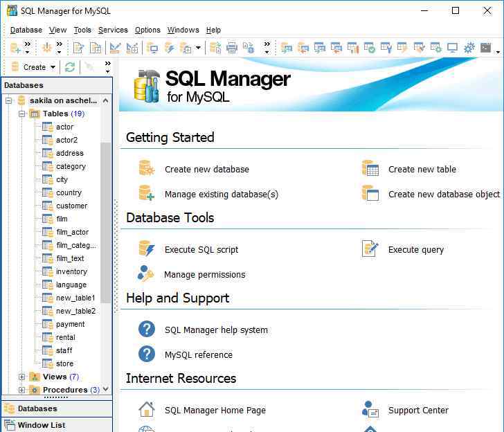
Task: Click the database with lightning bolt toolbar icon
Action: coord(169,48)
